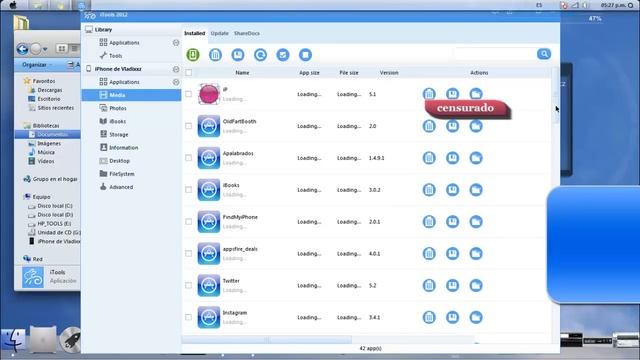This screenshot has width=640, height=360.
Task: Click the search magnifier button
Action: pos(544,54)
